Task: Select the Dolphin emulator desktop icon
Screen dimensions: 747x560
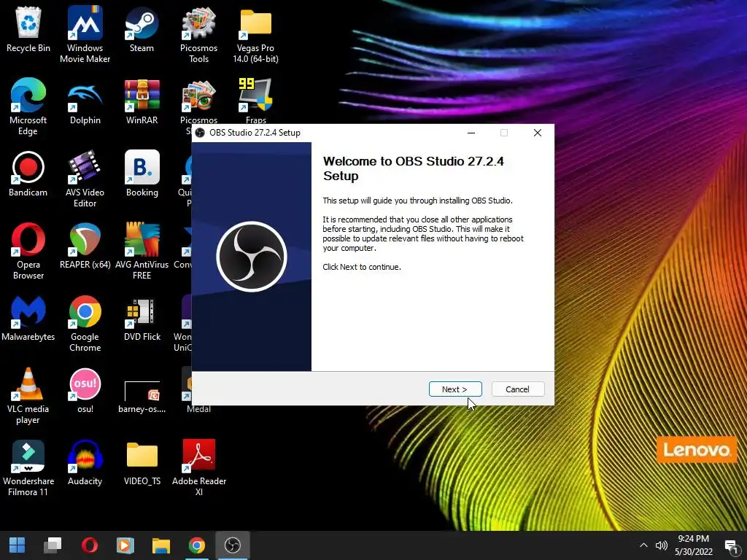Action: (85, 102)
